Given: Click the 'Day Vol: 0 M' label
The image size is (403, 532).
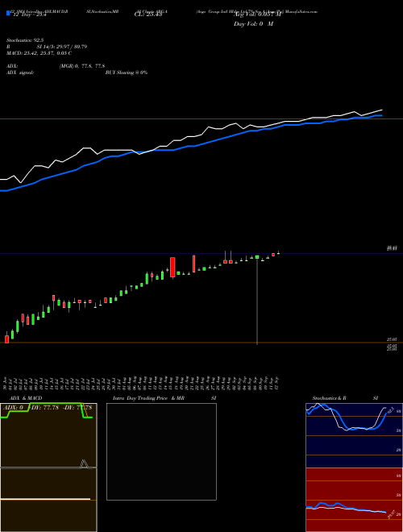Looking at the screenshot, I should (x=253, y=24).
